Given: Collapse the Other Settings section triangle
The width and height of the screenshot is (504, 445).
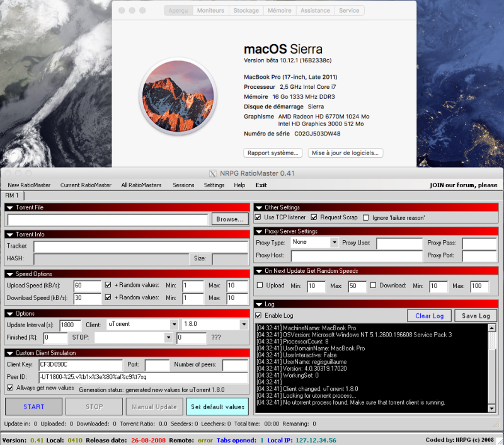Looking at the screenshot, I should point(259,208).
